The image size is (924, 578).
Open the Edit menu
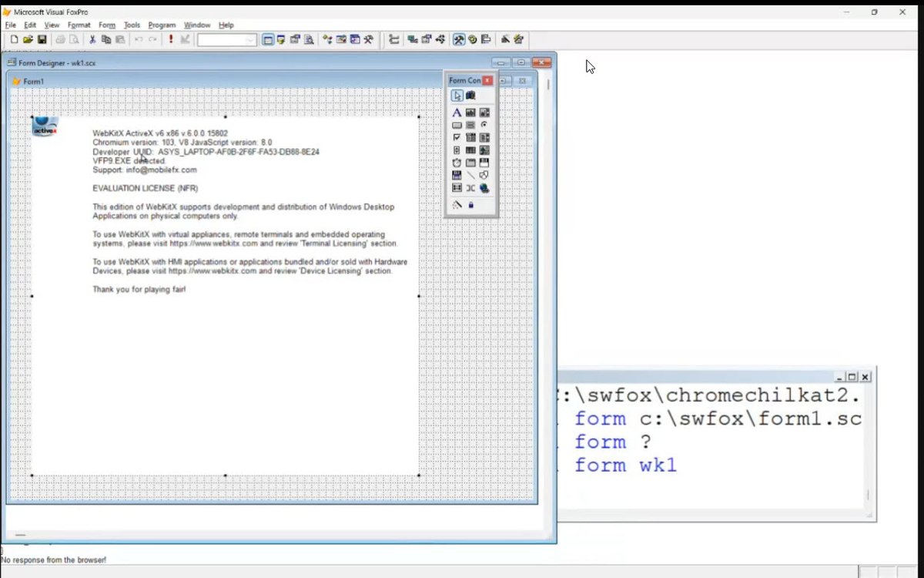30,25
